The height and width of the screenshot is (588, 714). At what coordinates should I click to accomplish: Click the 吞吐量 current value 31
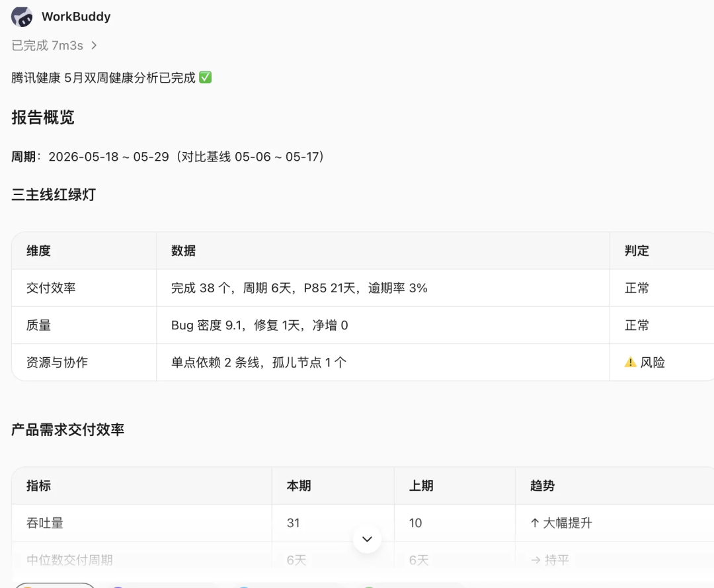(x=294, y=523)
